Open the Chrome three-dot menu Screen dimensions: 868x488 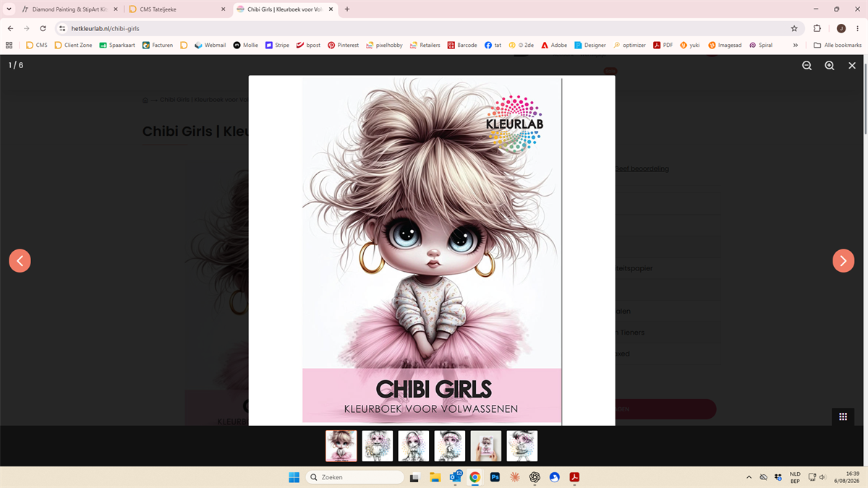(858, 28)
